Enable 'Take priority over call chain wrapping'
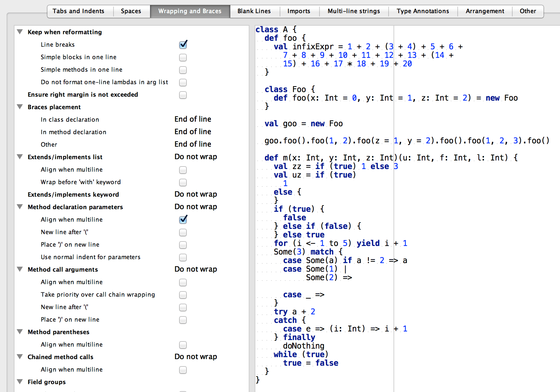The height and width of the screenshot is (392, 560). [x=183, y=295]
